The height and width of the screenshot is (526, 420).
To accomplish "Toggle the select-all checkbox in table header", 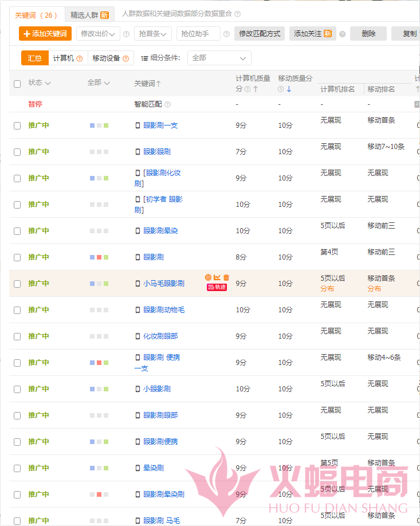I will (17, 84).
